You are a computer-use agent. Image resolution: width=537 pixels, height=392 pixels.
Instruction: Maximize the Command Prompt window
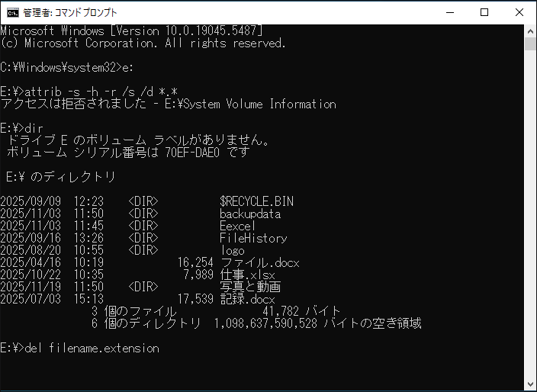(x=484, y=13)
